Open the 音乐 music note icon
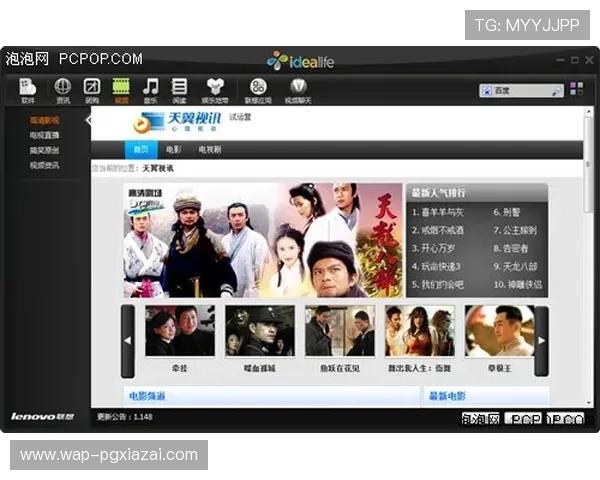This screenshot has height=480, width=600. 150,89
